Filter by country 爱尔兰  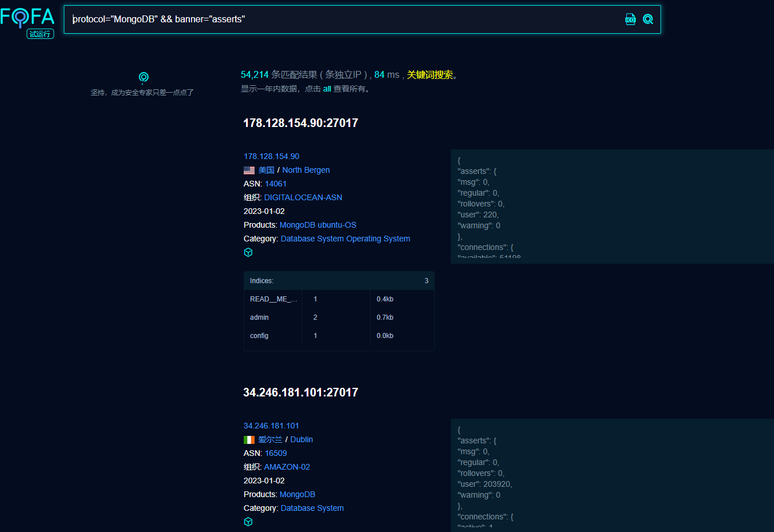tap(270, 439)
